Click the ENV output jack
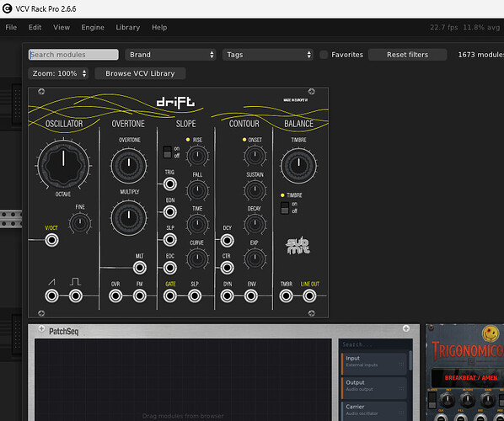The image size is (504, 421). 251,296
